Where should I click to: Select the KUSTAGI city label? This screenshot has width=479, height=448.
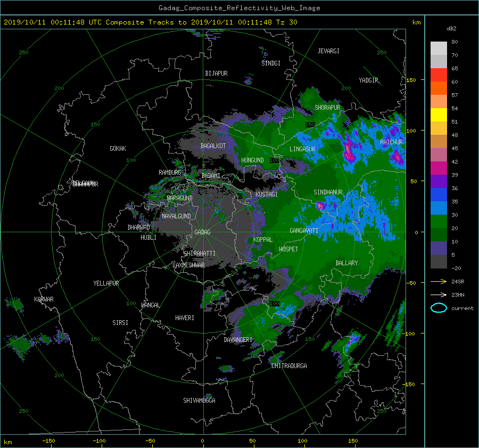267,194
